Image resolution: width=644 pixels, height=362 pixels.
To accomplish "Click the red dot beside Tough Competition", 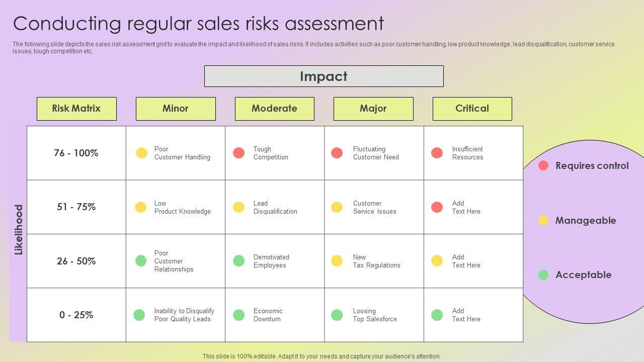I will 239,153.
